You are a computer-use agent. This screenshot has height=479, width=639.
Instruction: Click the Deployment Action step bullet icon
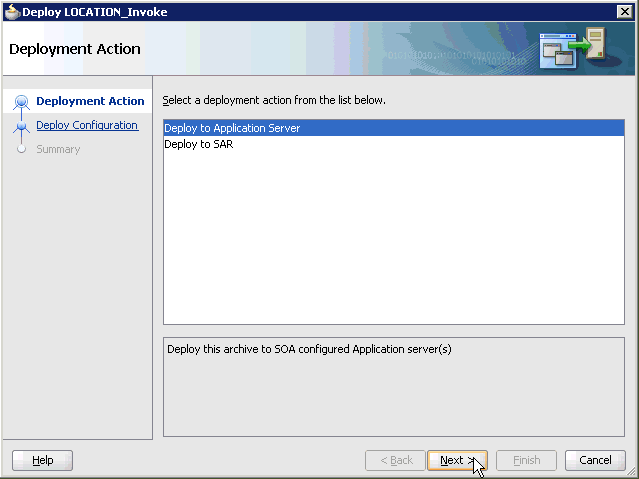tap(21, 102)
